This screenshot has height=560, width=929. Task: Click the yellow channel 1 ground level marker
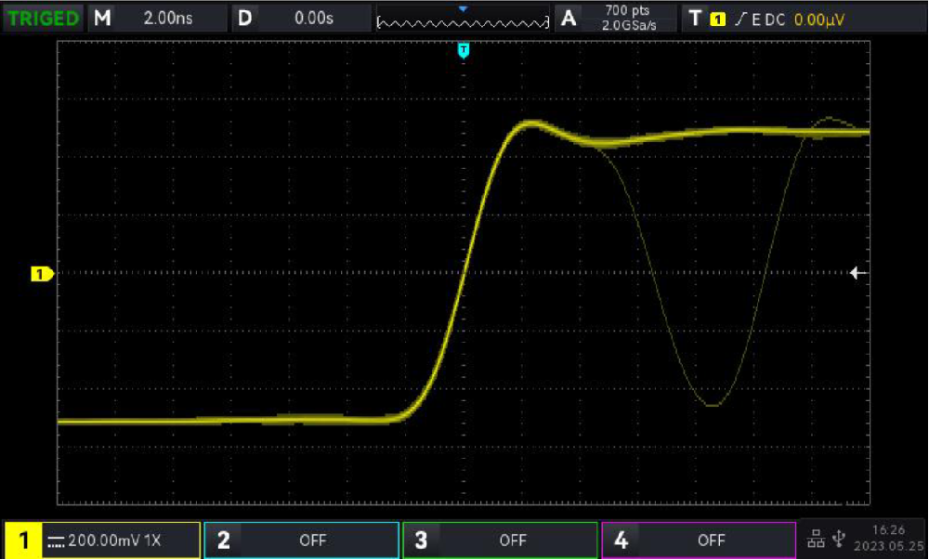(x=42, y=273)
